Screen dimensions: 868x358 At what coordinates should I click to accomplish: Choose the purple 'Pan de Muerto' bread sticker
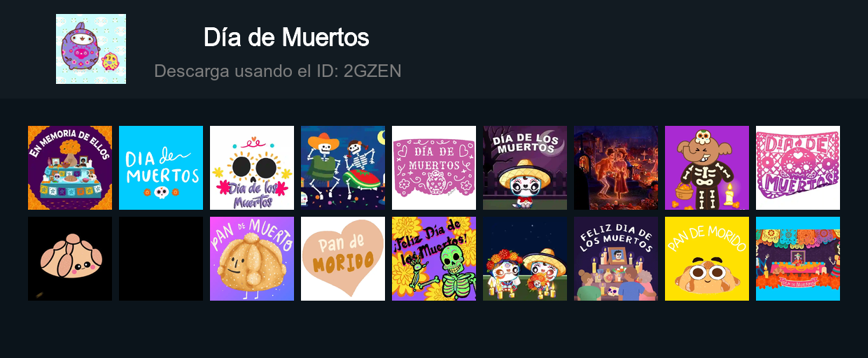tap(252, 259)
